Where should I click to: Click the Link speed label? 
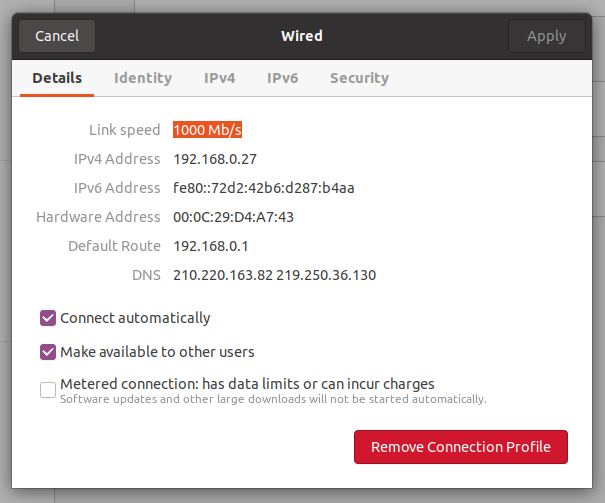(124, 130)
